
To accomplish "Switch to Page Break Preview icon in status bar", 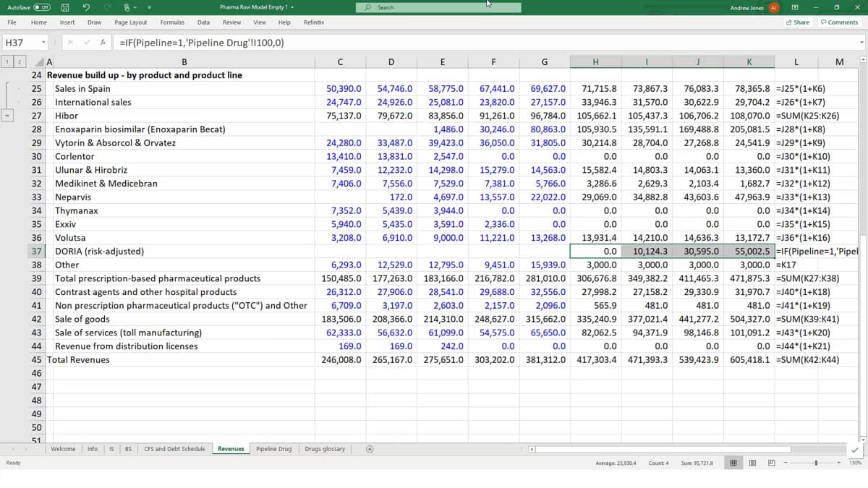I will point(771,463).
